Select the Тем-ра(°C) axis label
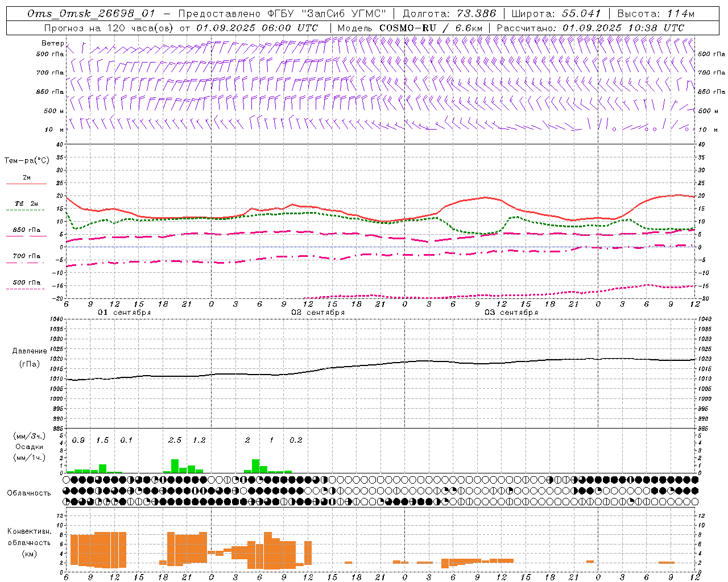Viewport: 728px width, 582px height. pos(27,161)
